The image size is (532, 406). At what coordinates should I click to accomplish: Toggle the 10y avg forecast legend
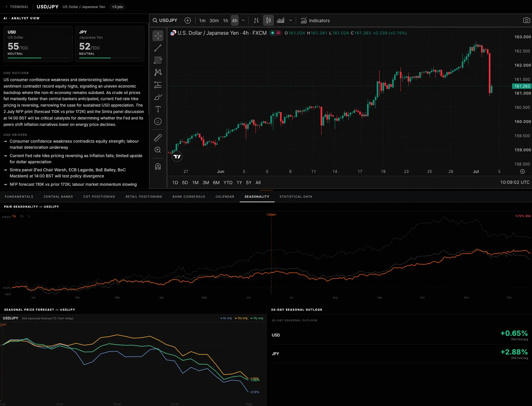pos(241,318)
